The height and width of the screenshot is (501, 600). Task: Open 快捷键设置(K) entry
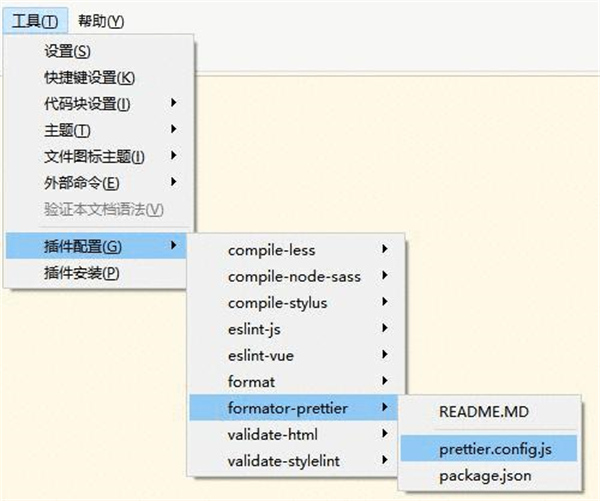[99, 78]
